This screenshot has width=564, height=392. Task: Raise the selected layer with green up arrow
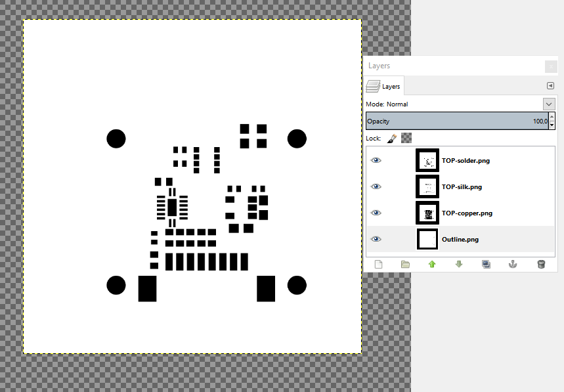tap(432, 265)
